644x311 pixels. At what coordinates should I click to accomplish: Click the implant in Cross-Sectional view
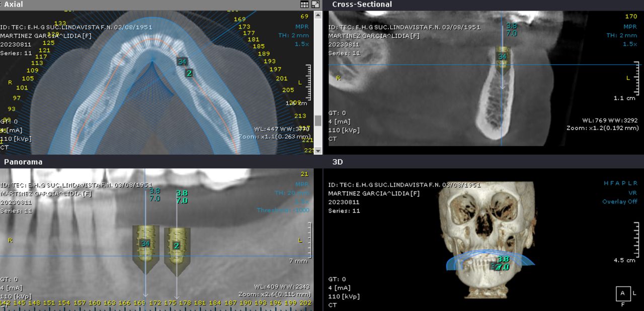pos(502,57)
